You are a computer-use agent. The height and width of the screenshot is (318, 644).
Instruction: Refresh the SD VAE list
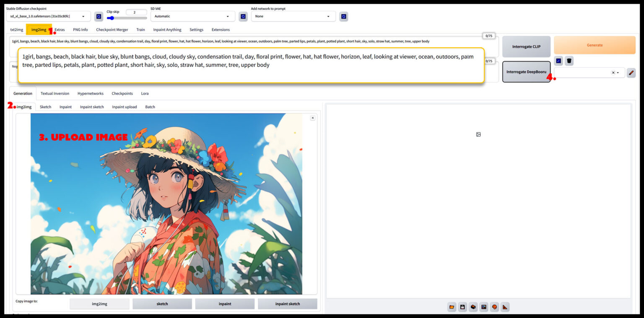coord(243,16)
